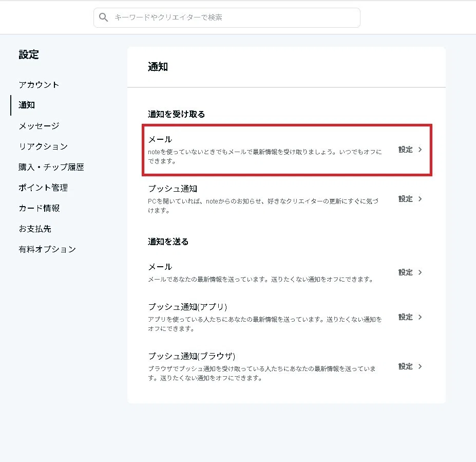The width and height of the screenshot is (476, 462).
Task: Focus the keyword and creator search field
Action: (x=227, y=17)
